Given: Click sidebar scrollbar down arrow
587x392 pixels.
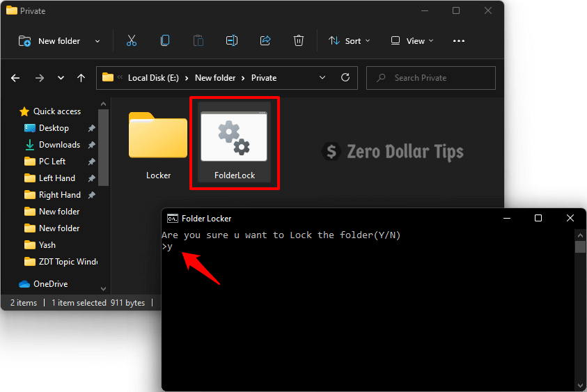Looking at the screenshot, I should 103,289.
